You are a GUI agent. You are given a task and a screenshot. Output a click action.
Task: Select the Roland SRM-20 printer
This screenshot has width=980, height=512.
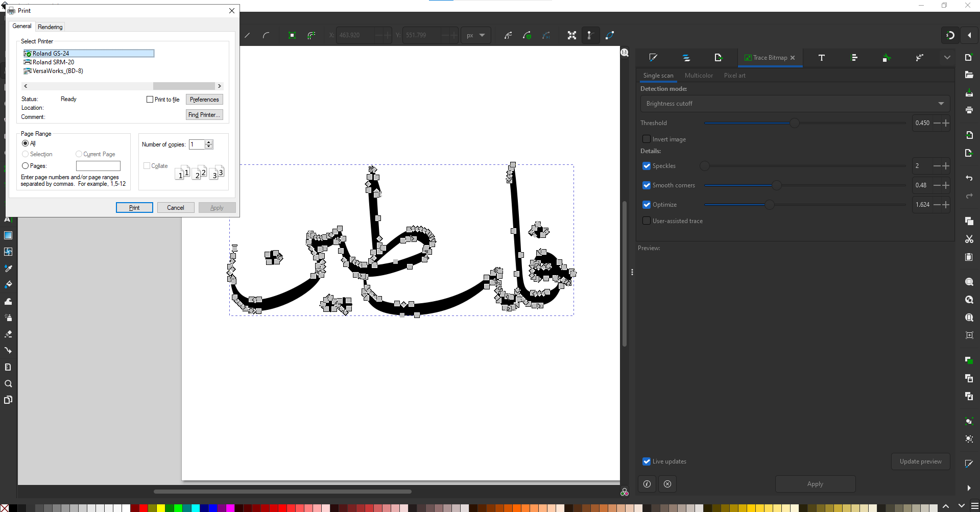(53, 62)
